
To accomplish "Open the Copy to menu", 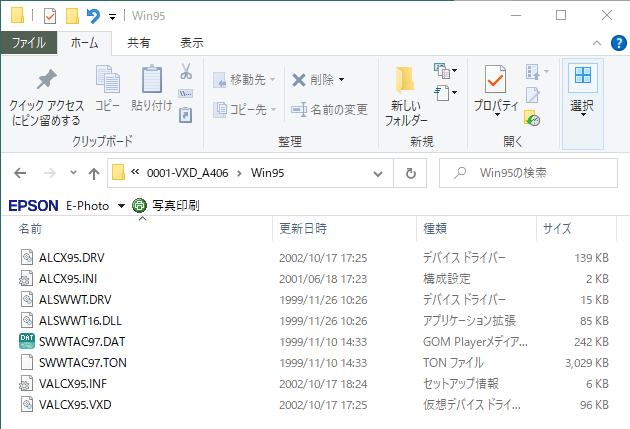I will click(x=244, y=109).
